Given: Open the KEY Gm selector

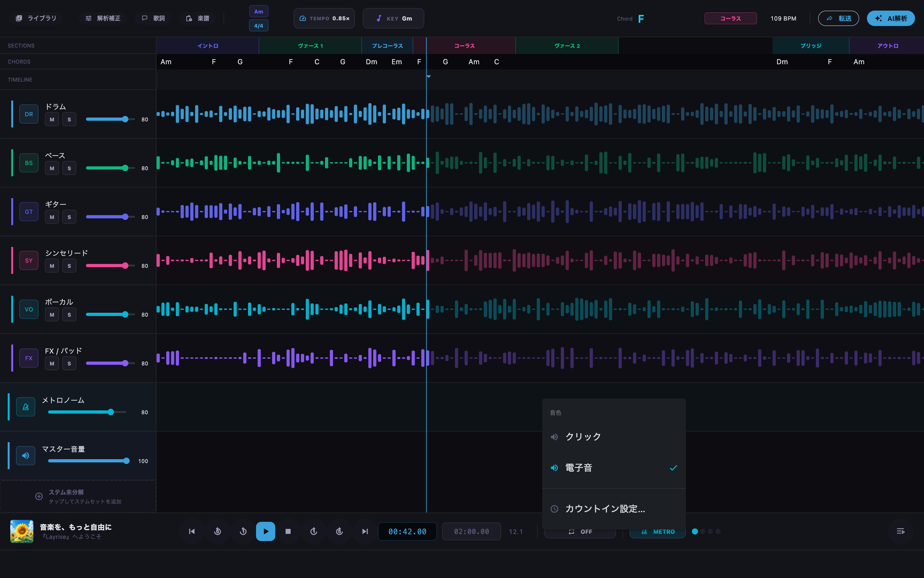Looking at the screenshot, I should pyautogui.click(x=393, y=18).
